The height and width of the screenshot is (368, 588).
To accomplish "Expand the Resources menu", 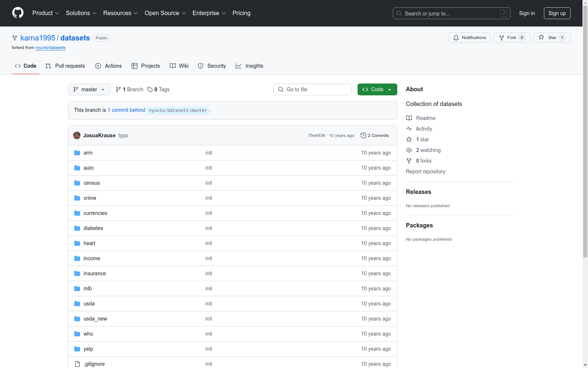I will (121, 13).
